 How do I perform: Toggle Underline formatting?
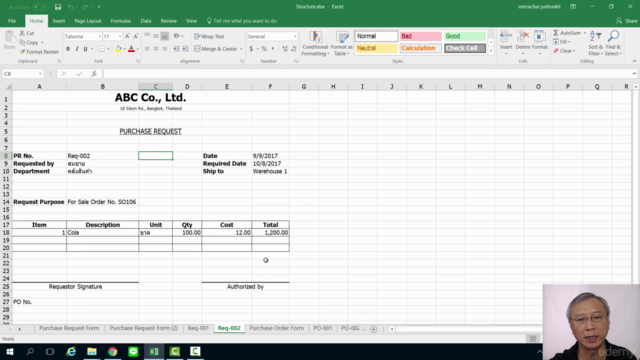(x=85, y=49)
